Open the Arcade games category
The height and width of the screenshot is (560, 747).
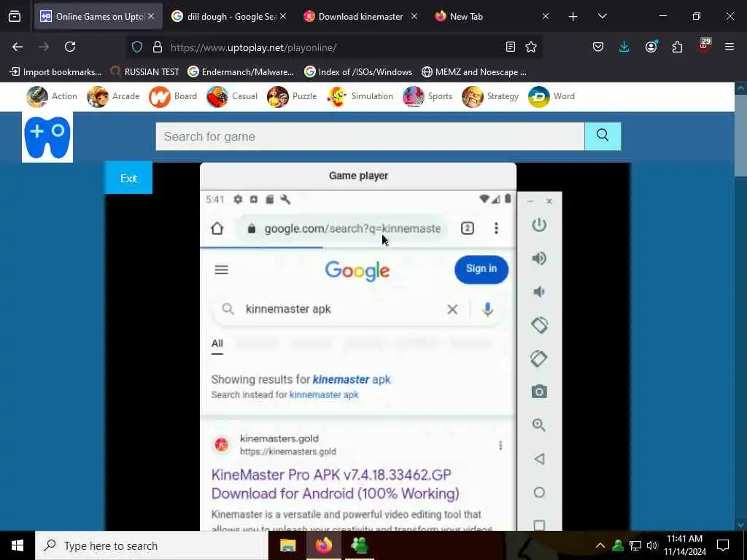tap(113, 97)
